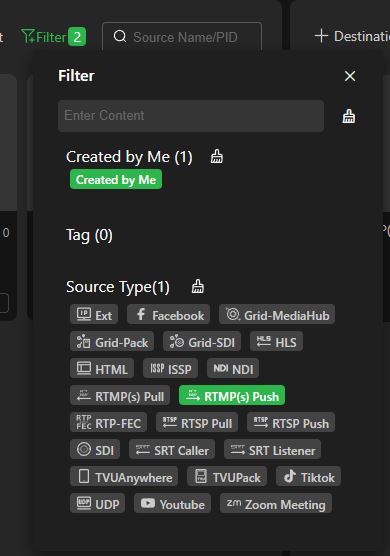Toggle Grid-MediaHub source type
The width and height of the screenshot is (390, 556).
click(x=277, y=315)
